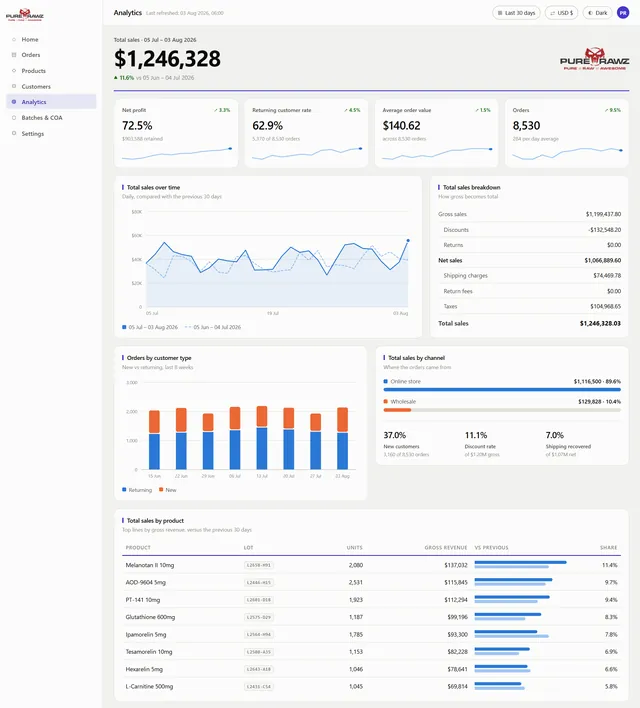
Task: Click the previous period legend 05 Jun – 04 Jul 2026
Action: [x=213, y=327]
